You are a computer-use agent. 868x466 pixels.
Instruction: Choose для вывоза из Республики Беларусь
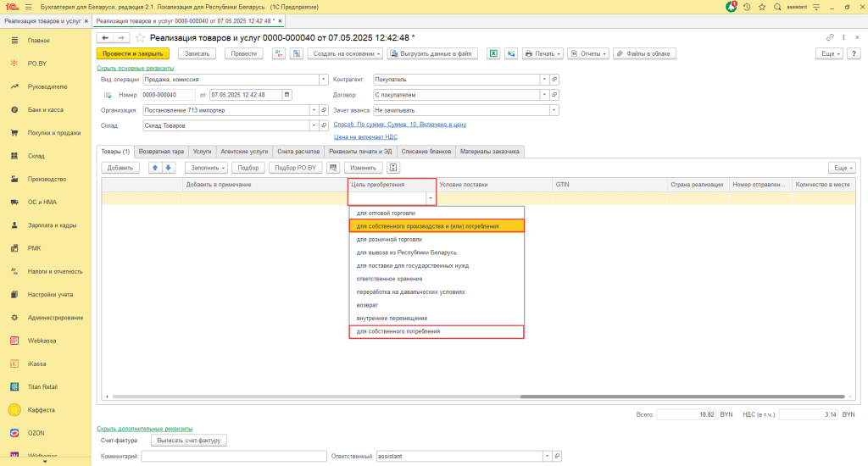point(437,252)
